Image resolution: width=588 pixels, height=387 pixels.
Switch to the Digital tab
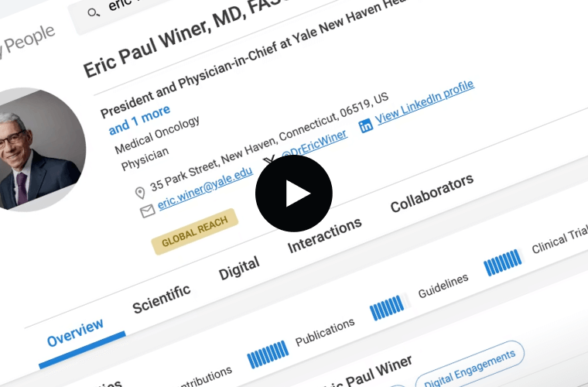239,268
